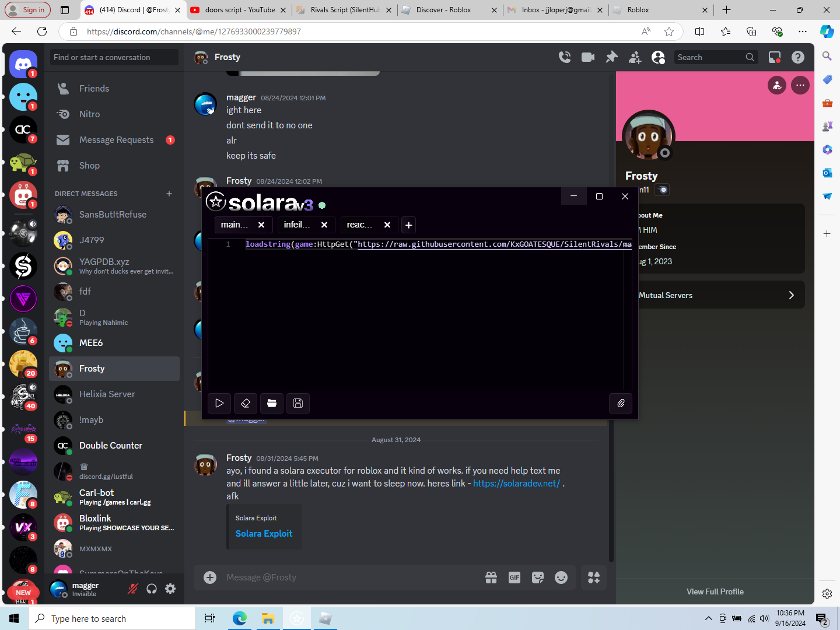The height and width of the screenshot is (630, 840).
Task: Save the script in Solara
Action: point(298,403)
